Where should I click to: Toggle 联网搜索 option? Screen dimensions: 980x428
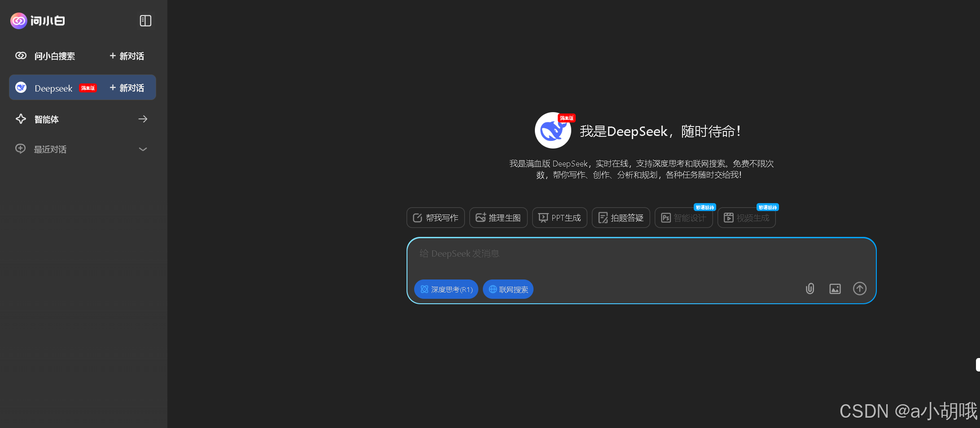(x=508, y=289)
